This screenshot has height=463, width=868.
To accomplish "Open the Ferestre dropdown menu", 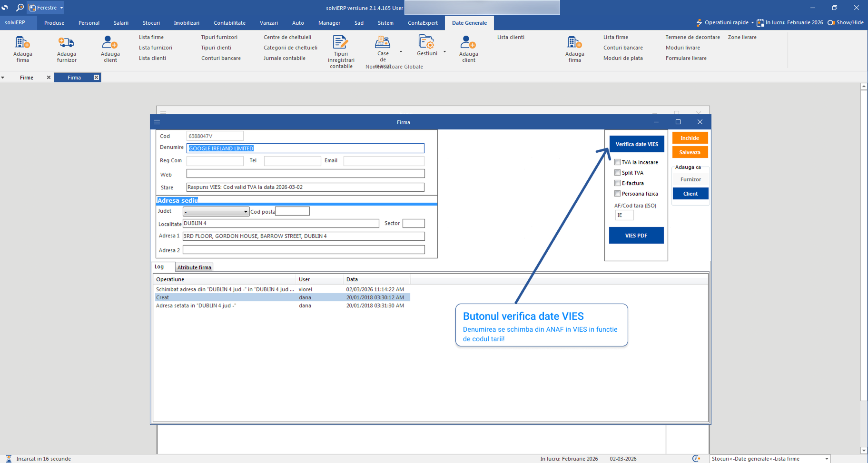I will pyautogui.click(x=46, y=8).
